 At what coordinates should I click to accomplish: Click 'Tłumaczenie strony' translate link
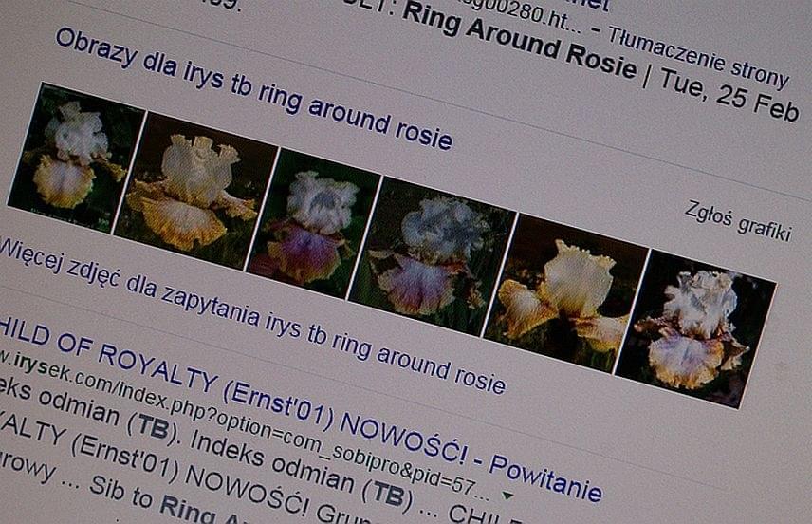[697, 57]
